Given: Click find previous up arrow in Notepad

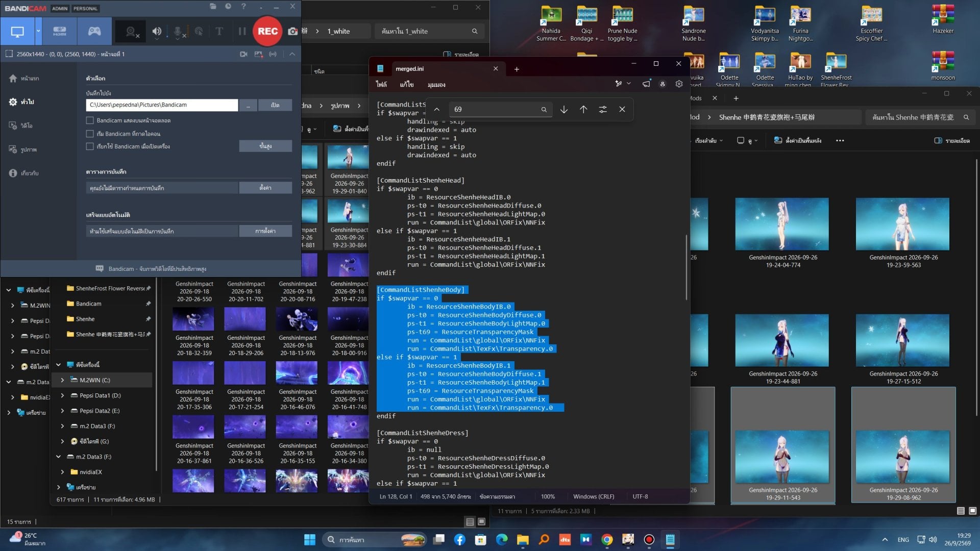Looking at the screenshot, I should [x=583, y=109].
